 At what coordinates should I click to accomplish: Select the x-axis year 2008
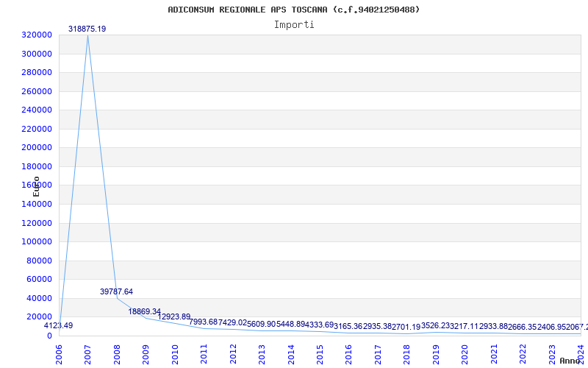117,355
